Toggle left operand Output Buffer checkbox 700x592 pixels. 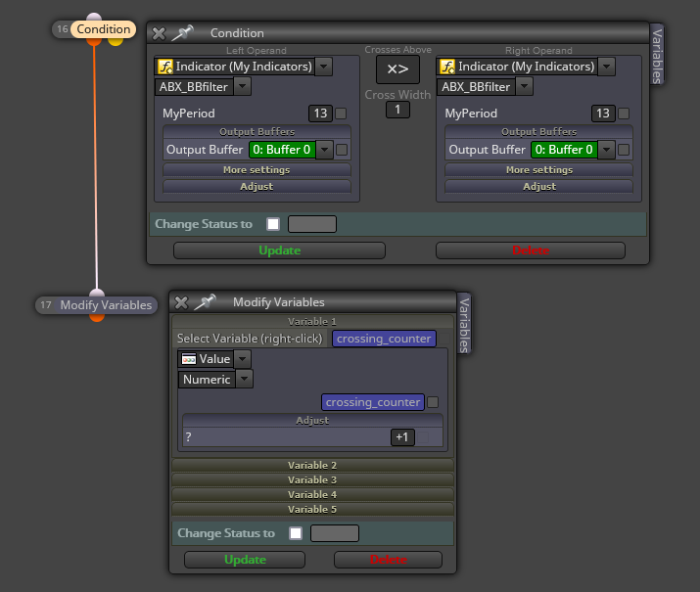point(342,150)
